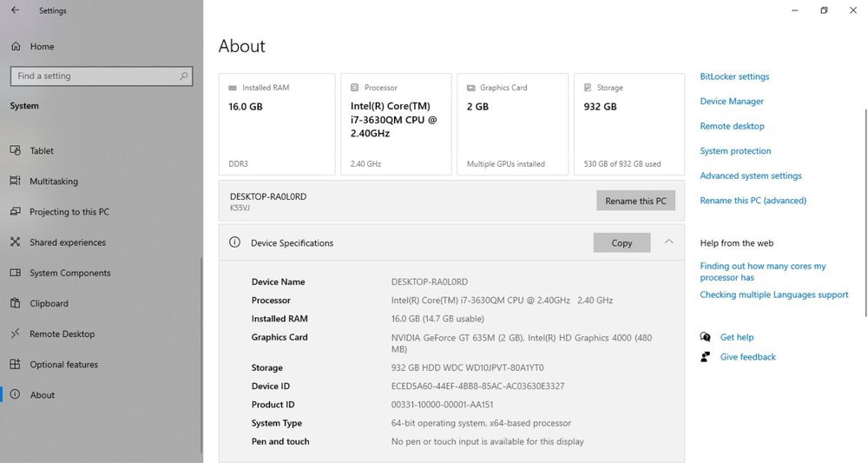Select Projecting to this PC

69,212
